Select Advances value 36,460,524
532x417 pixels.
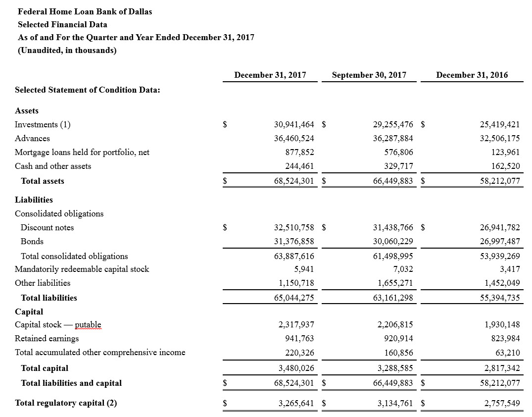pyautogui.click(x=294, y=139)
